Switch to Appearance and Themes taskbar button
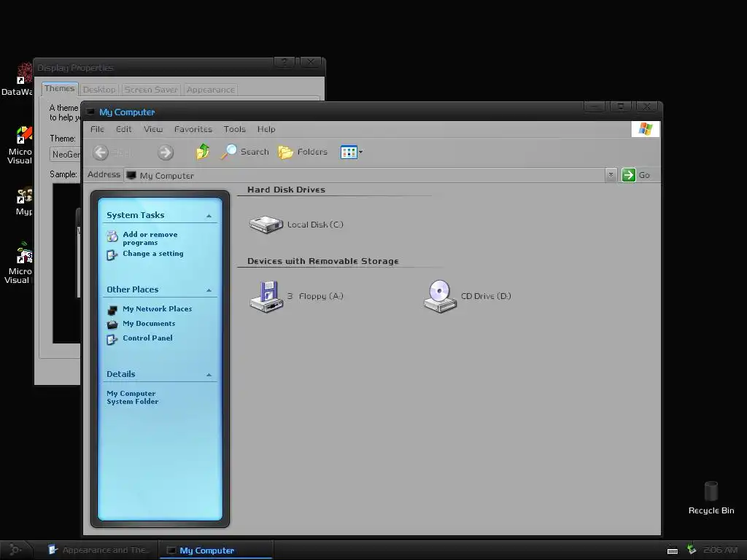The image size is (747, 560). [x=98, y=550]
